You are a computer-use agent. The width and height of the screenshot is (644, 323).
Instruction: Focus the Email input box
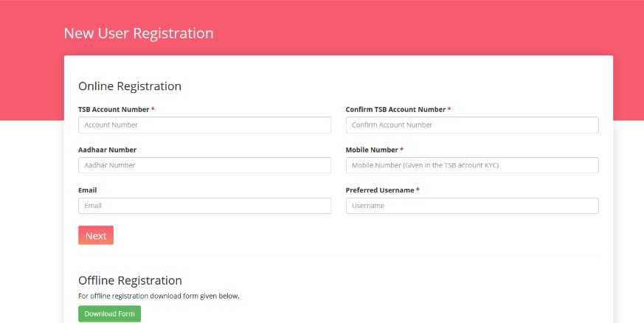(204, 206)
